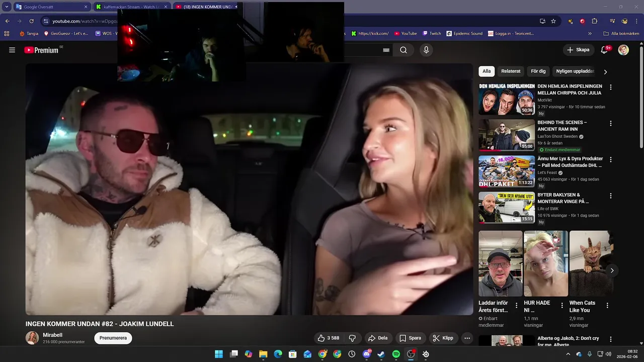
Task: Open options for When Cats Like You short
Action: [607, 305]
